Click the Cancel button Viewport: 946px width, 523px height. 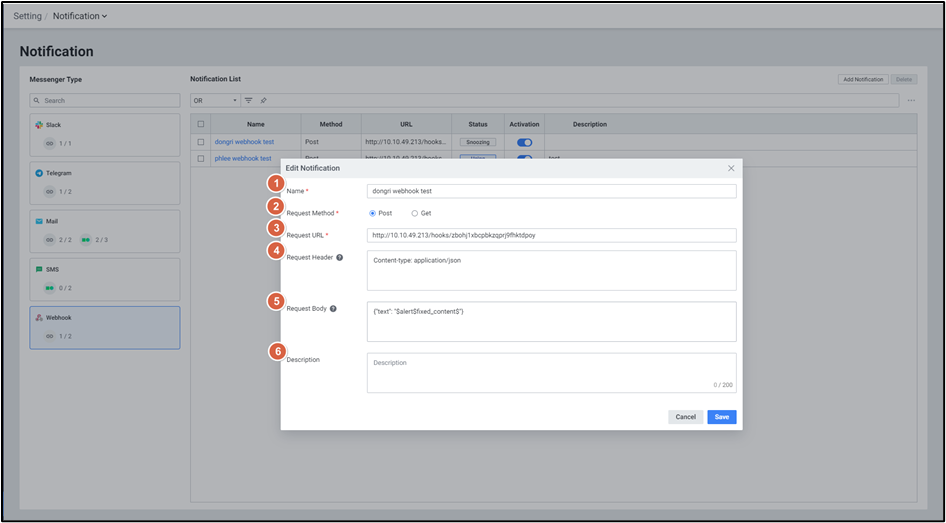click(x=685, y=417)
